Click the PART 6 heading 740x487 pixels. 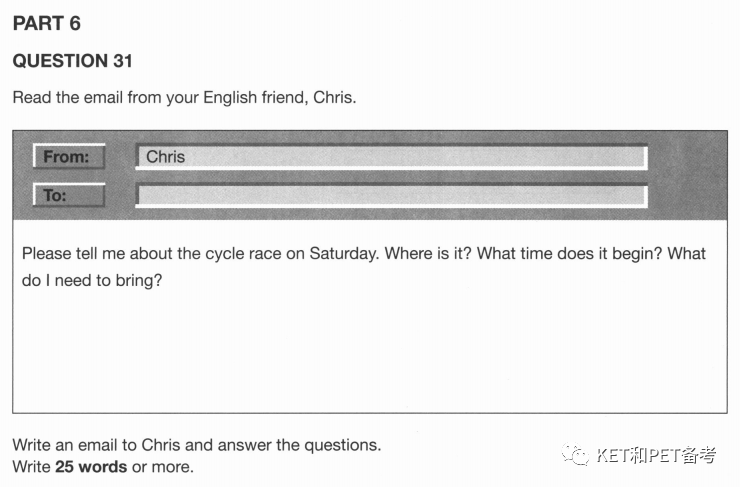(x=47, y=24)
